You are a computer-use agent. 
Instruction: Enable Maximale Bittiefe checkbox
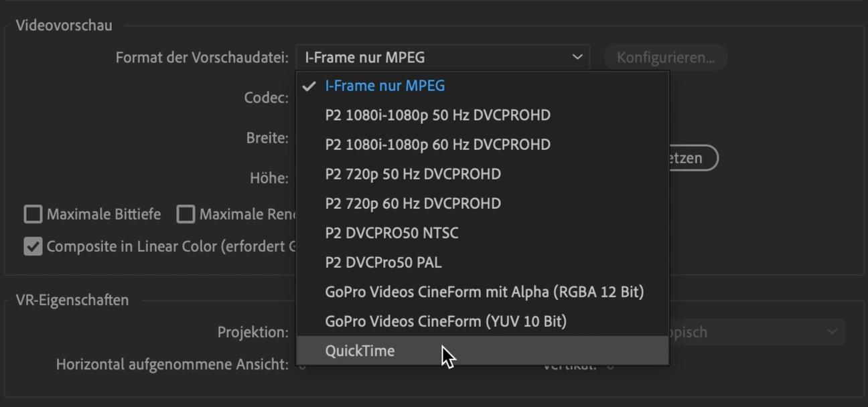[x=33, y=214]
